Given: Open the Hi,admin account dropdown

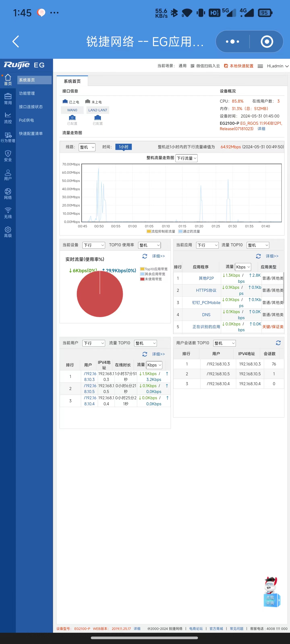Looking at the screenshot, I should (278, 66).
